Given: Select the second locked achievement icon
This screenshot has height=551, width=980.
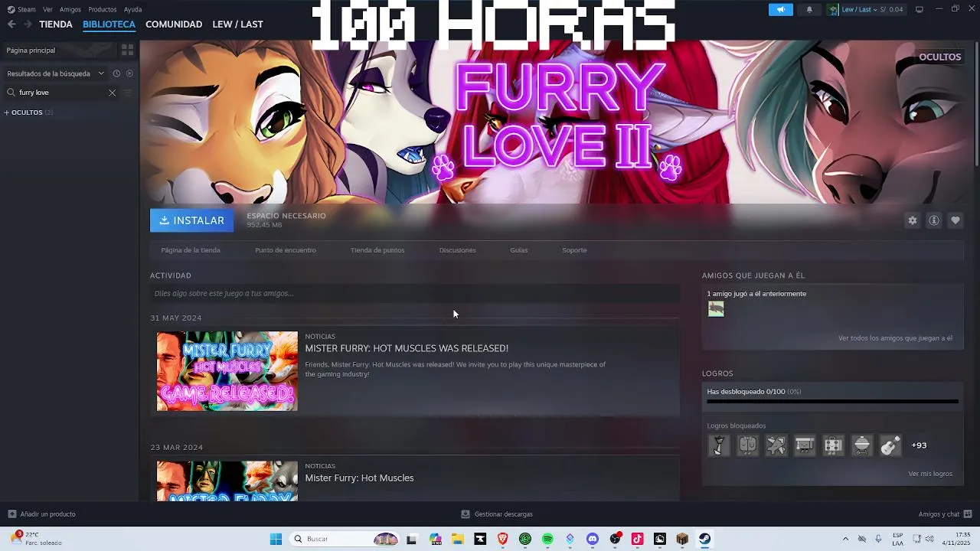Looking at the screenshot, I should (x=747, y=445).
